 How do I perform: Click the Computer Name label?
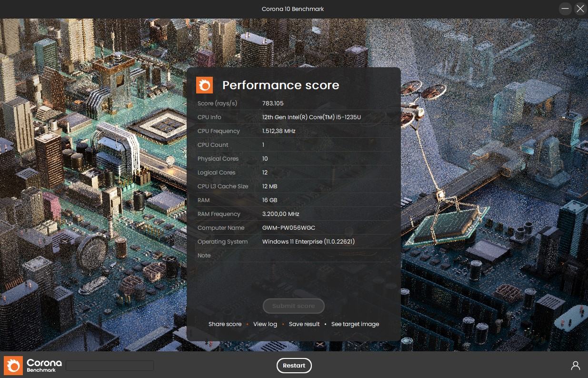[221, 228]
